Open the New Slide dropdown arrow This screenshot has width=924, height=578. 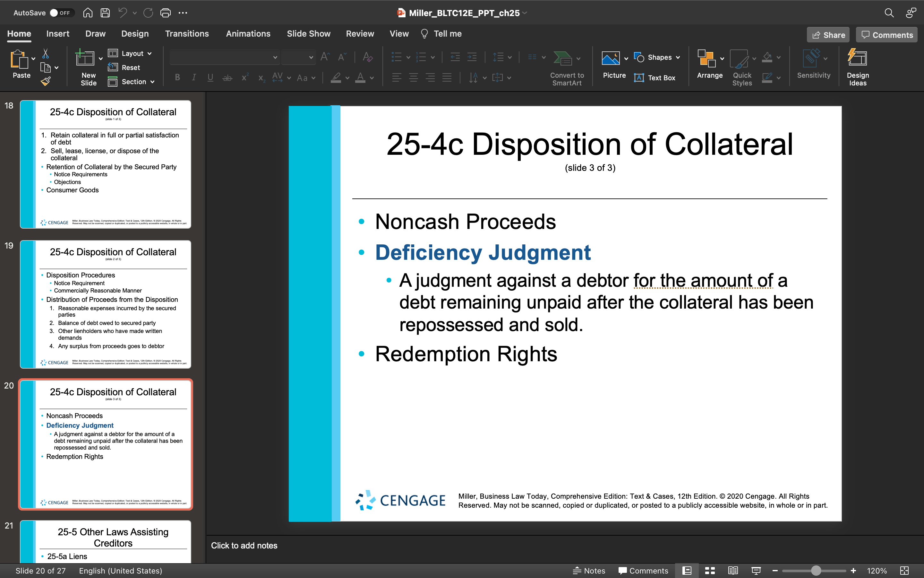[x=101, y=58]
